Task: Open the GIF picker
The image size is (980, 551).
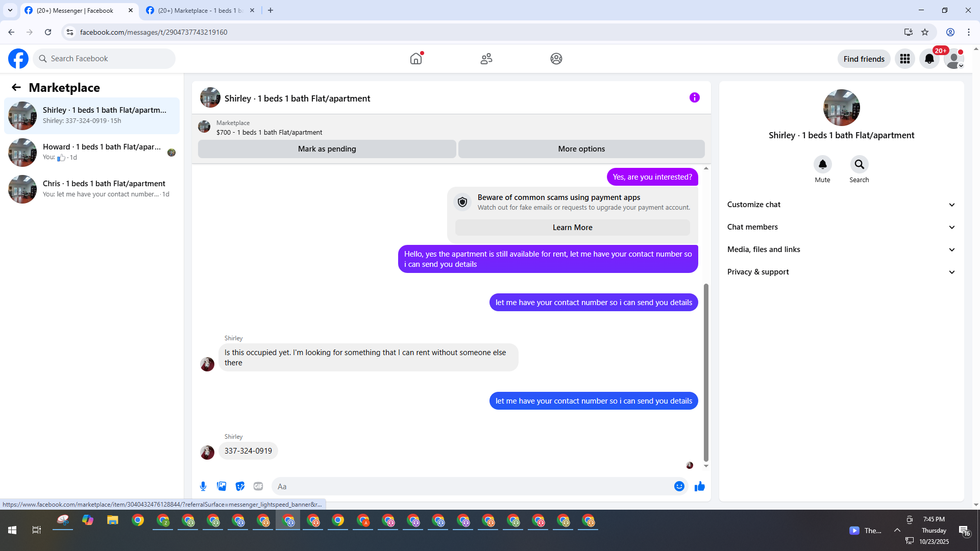Action: click(x=258, y=486)
